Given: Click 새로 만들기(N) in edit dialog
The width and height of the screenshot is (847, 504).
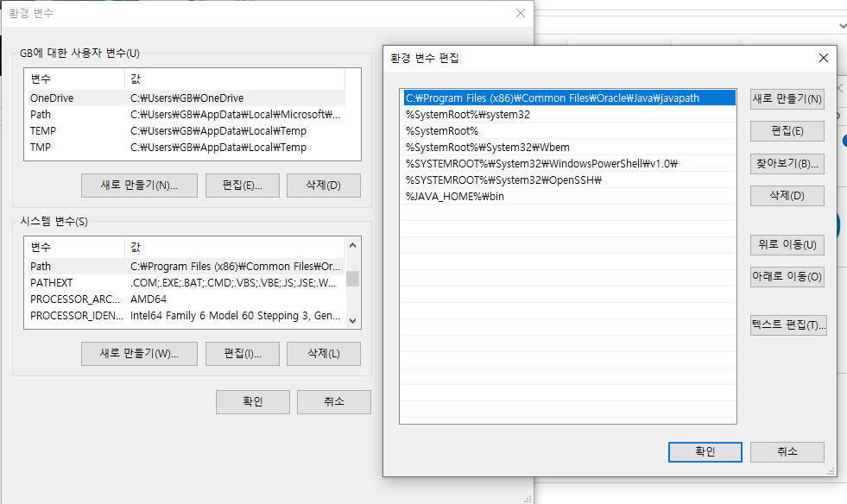Looking at the screenshot, I should click(787, 99).
